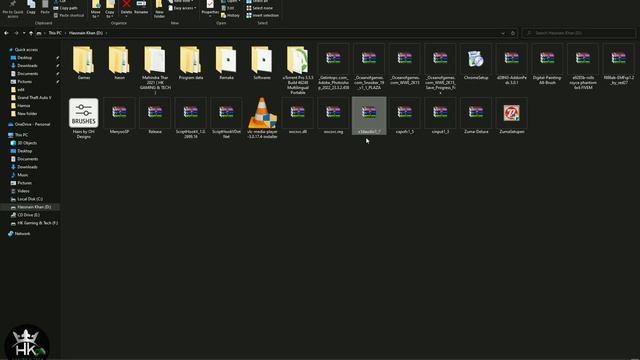Screen dimensions: 640x360
Task: Select the ZumaSetupen installer
Action: pos(511,116)
